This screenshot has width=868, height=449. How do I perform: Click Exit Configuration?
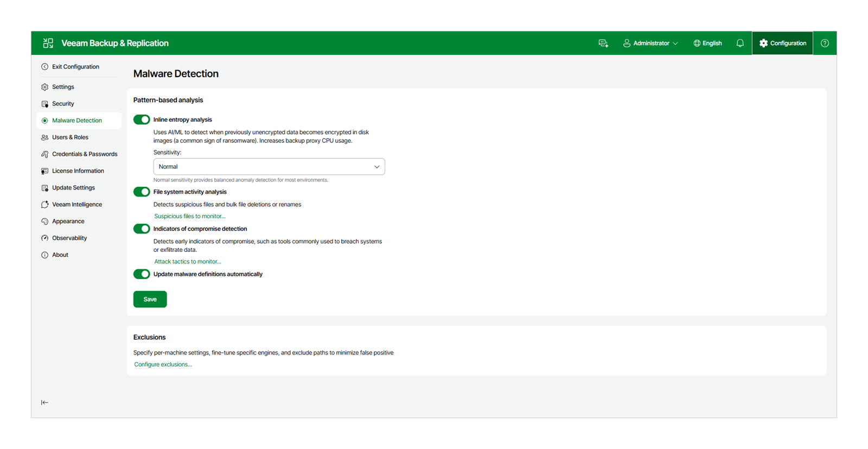tap(79, 67)
